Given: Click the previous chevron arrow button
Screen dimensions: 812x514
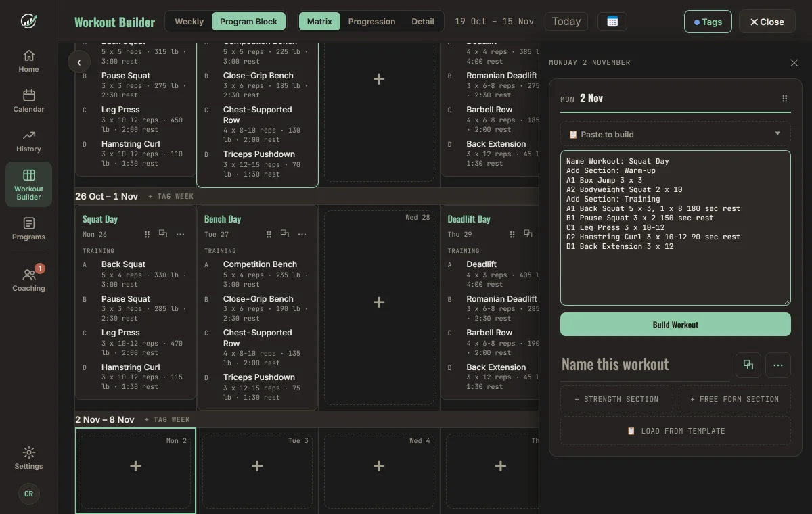Looking at the screenshot, I should pos(79,62).
